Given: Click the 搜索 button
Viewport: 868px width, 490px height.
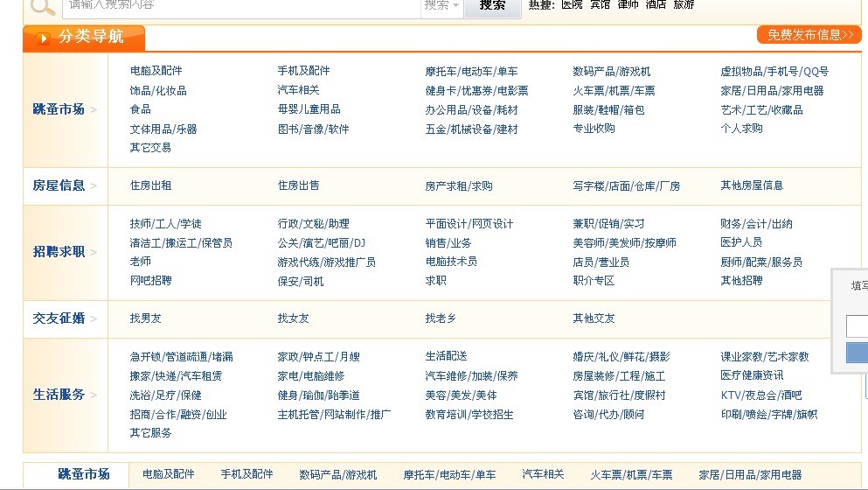Looking at the screenshot, I should [x=492, y=7].
